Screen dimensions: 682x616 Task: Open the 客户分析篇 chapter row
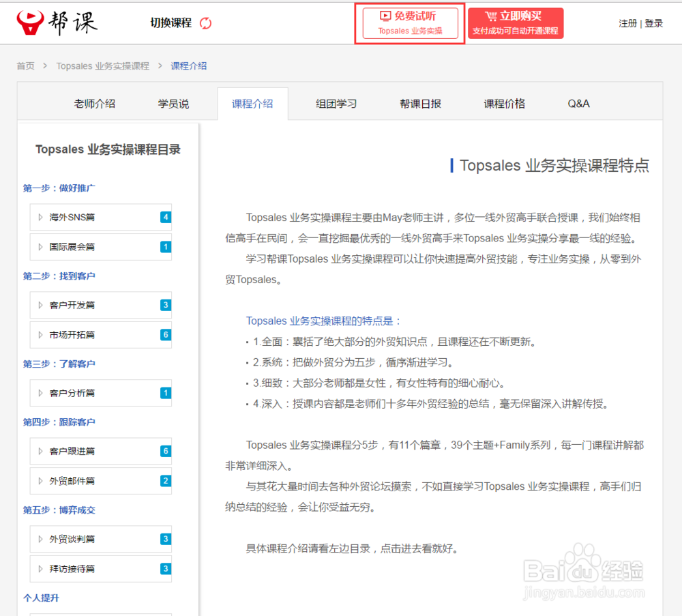[101, 393]
